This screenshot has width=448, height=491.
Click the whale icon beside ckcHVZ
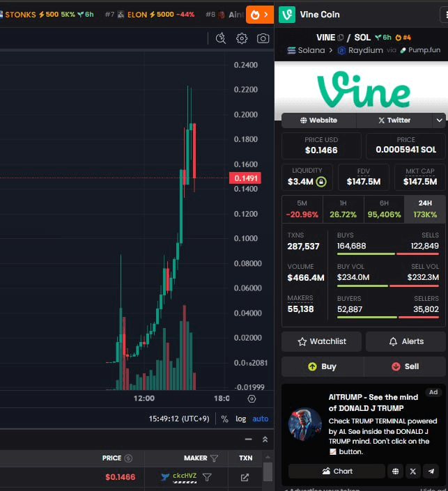(x=165, y=477)
